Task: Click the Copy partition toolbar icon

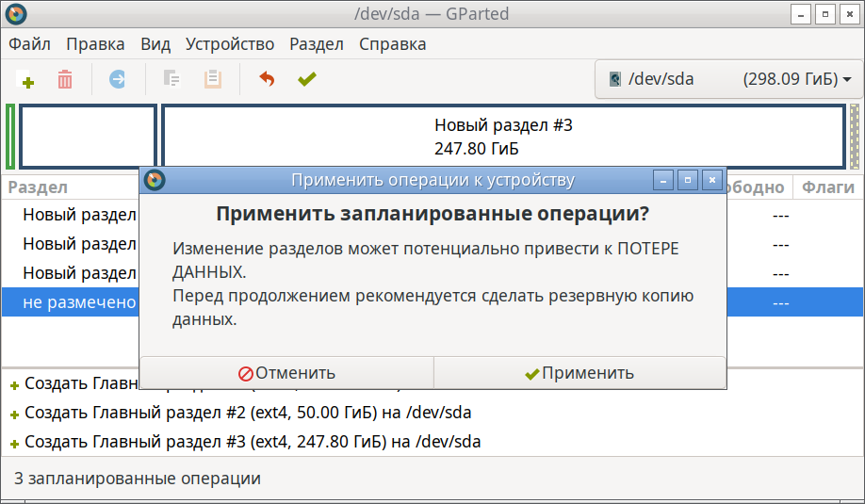Action: (x=172, y=79)
